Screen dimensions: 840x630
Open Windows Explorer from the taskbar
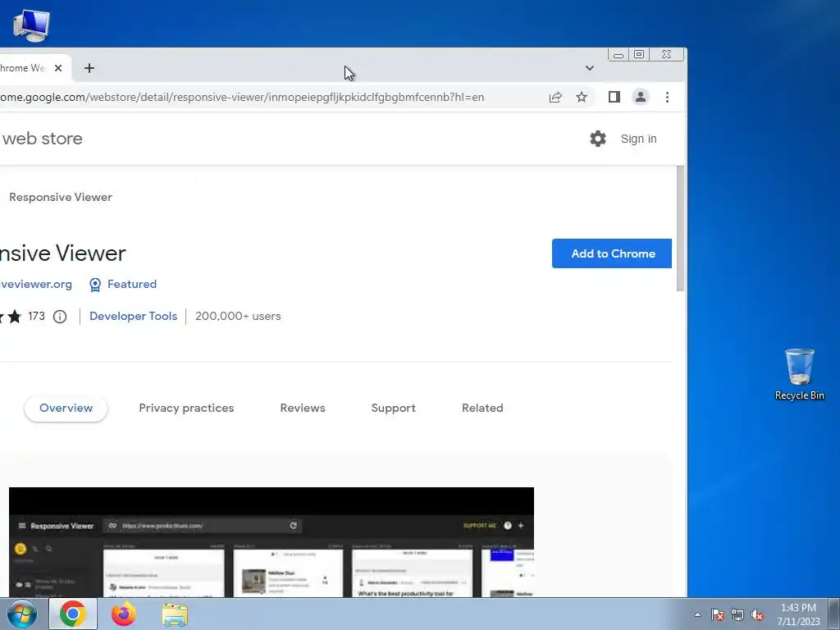(176, 614)
